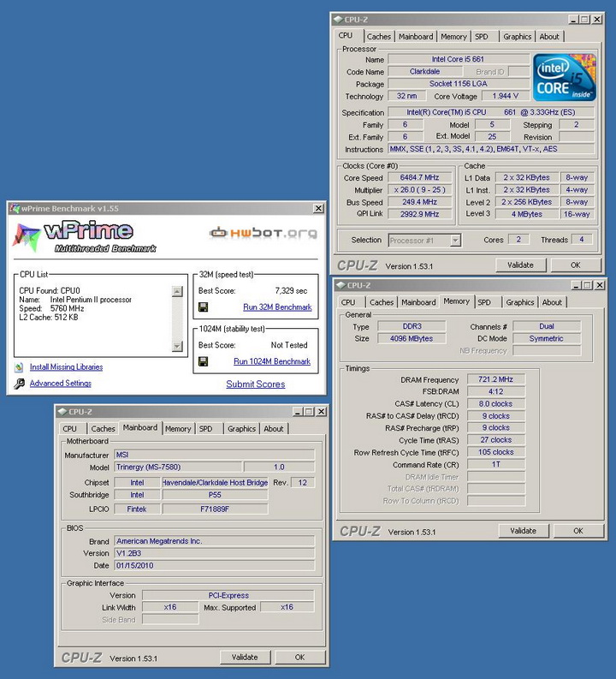Viewport: 616px width, 679px height.
Task: Click the Core Voltage value 1.944 V
Action: coord(505,96)
